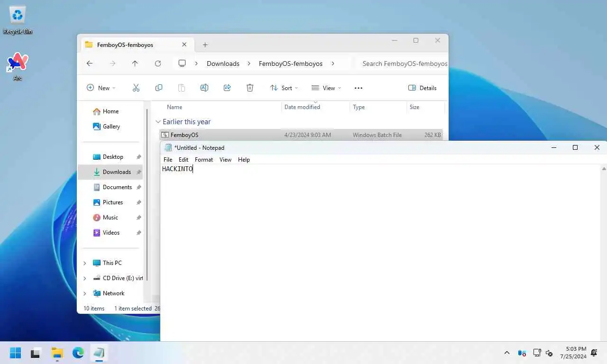Open the Recycle Bin desktop icon
The height and width of the screenshot is (364, 607).
coord(18,20)
